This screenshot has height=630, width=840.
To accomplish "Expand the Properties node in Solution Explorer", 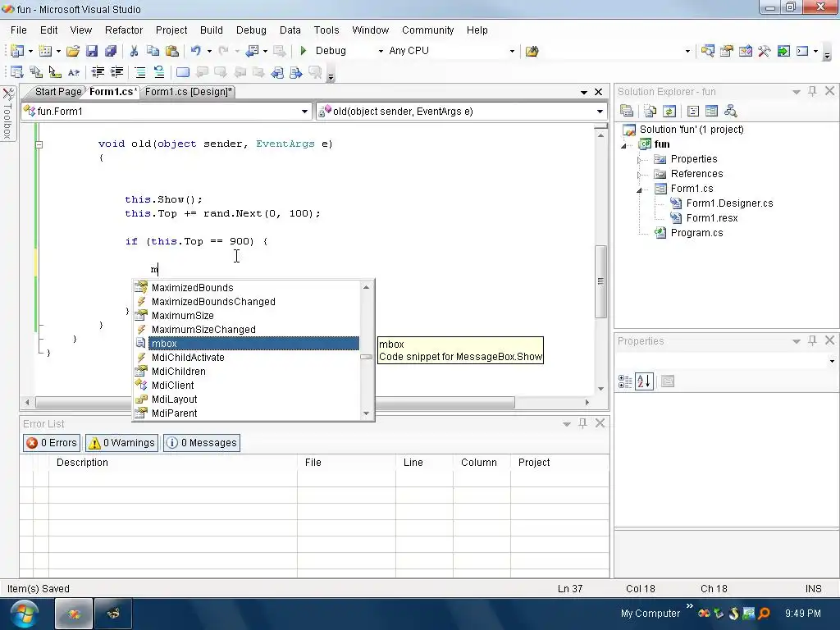I will click(x=639, y=160).
